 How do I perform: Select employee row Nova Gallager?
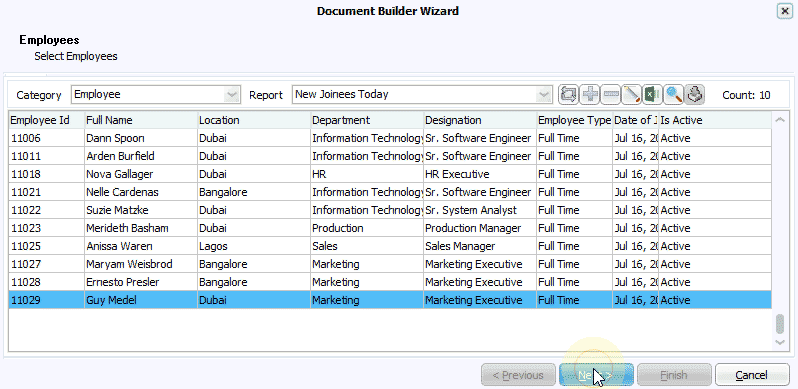(x=390, y=174)
